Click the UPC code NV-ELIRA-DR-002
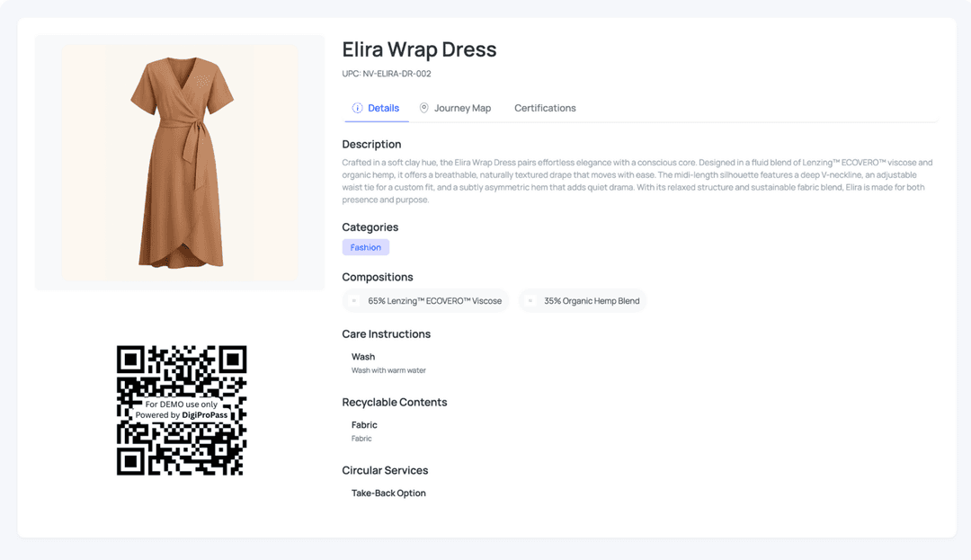 [x=387, y=73]
